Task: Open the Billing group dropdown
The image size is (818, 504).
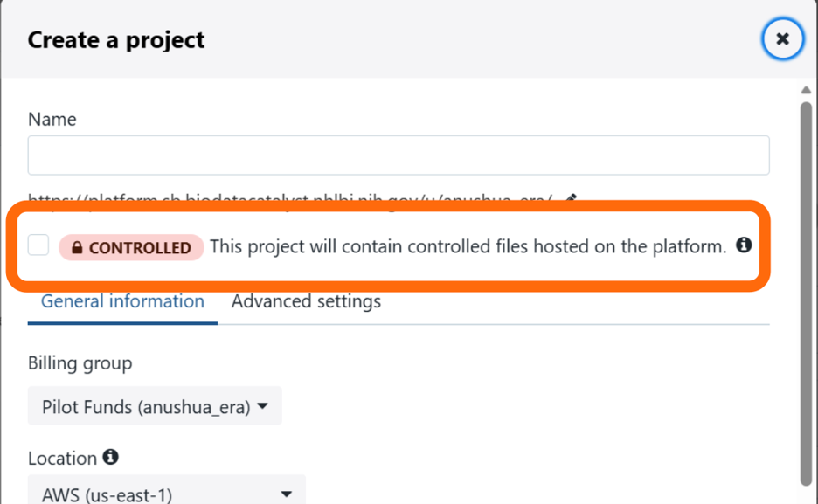Action: pos(155,405)
